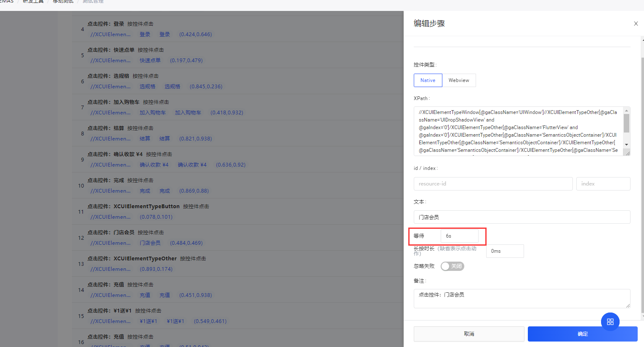This screenshot has height=347, width=644.
Task: Click the 备注 text area
Action: [522, 299]
